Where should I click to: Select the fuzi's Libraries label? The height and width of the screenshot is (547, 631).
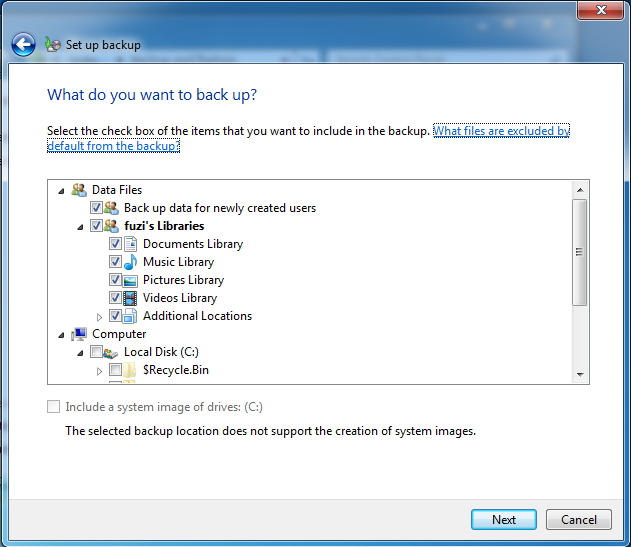pos(164,226)
